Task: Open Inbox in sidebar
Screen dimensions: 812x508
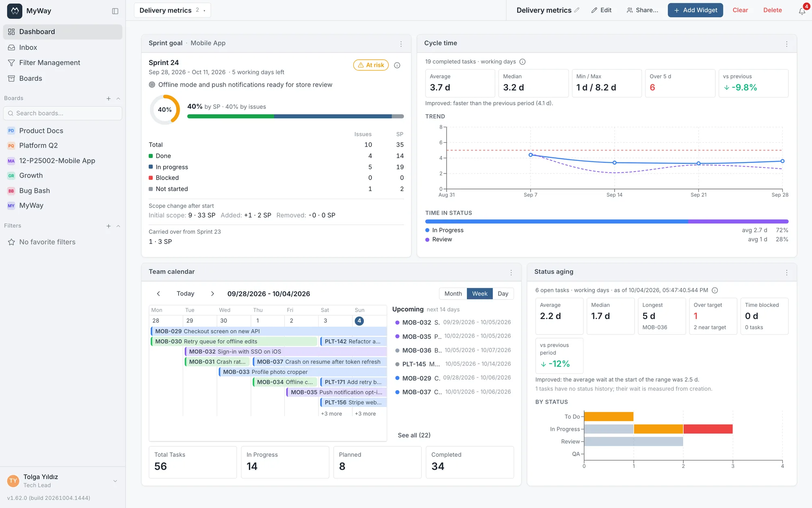Action: [63, 48]
